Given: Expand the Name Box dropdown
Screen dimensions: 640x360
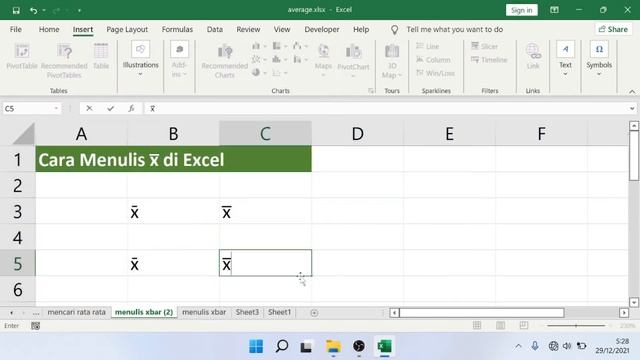Looking at the screenshot, I should click(x=56, y=108).
